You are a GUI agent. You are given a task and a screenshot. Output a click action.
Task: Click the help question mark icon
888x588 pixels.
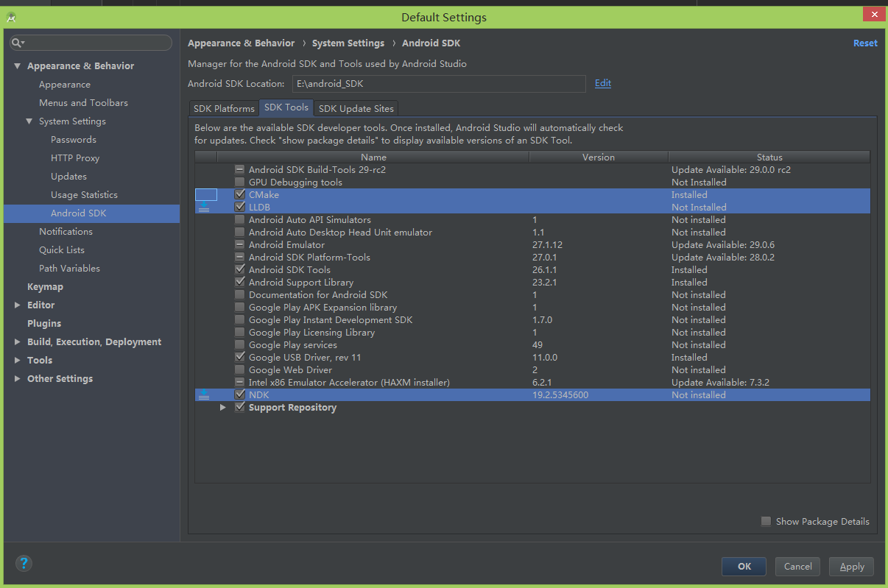(x=24, y=564)
